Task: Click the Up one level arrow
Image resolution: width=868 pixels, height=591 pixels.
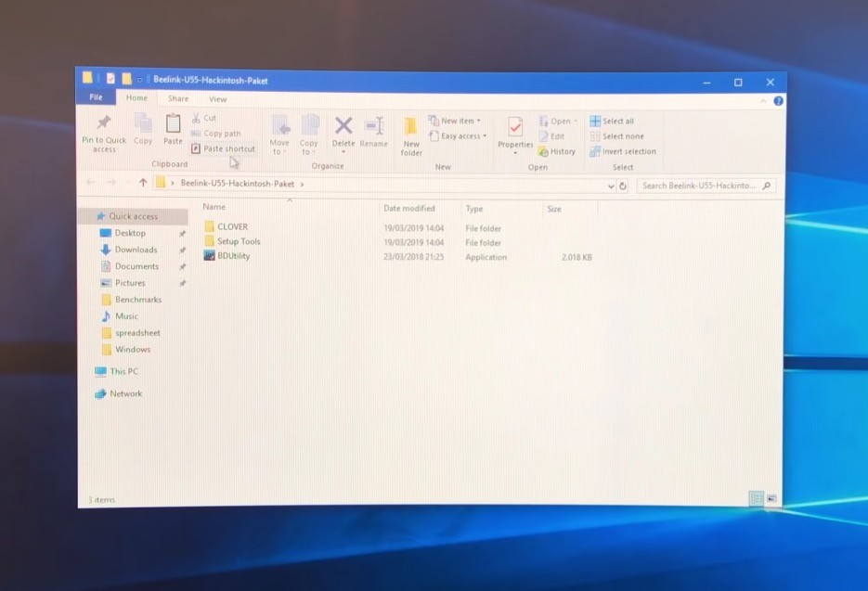Action: pos(143,182)
